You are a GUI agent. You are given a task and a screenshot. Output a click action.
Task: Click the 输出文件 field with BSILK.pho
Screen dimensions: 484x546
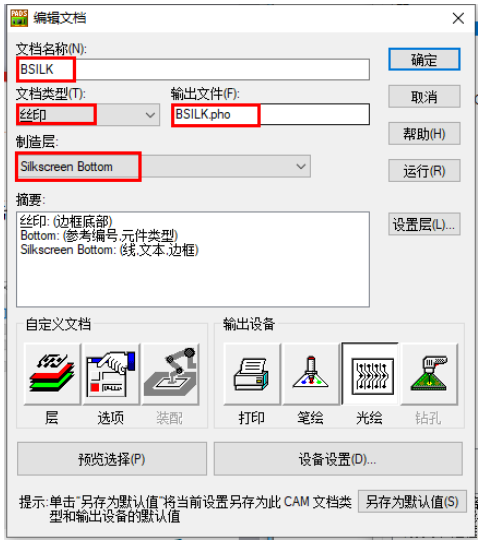(270, 114)
